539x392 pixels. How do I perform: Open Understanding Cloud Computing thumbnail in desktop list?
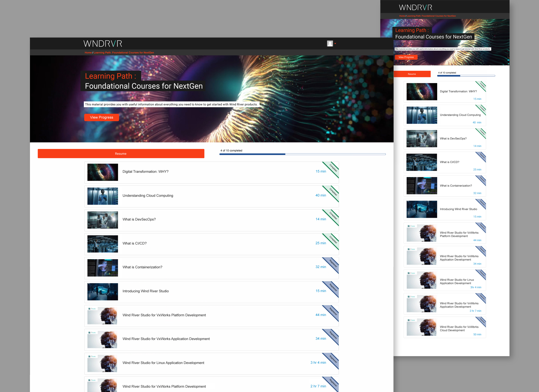pyautogui.click(x=103, y=196)
